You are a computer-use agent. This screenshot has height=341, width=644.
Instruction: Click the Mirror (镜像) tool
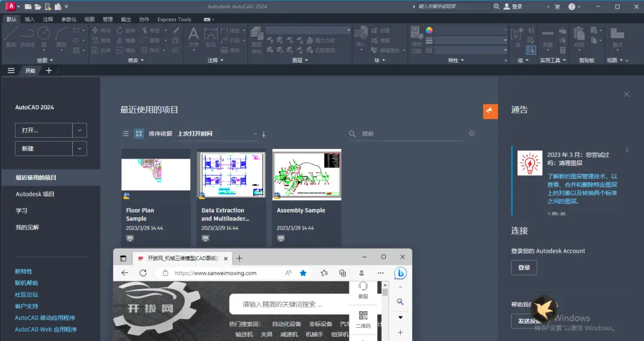(126, 41)
